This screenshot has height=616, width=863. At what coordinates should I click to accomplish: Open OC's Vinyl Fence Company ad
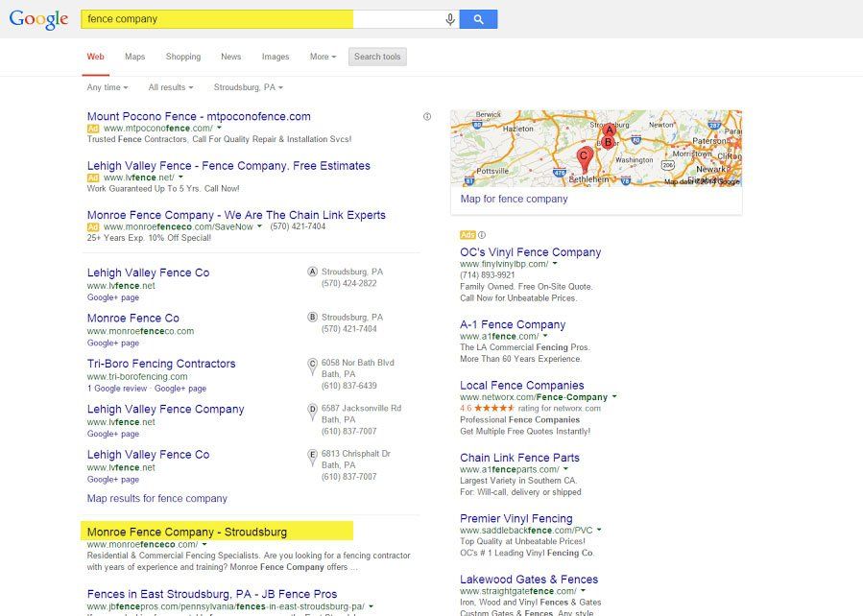(x=531, y=252)
